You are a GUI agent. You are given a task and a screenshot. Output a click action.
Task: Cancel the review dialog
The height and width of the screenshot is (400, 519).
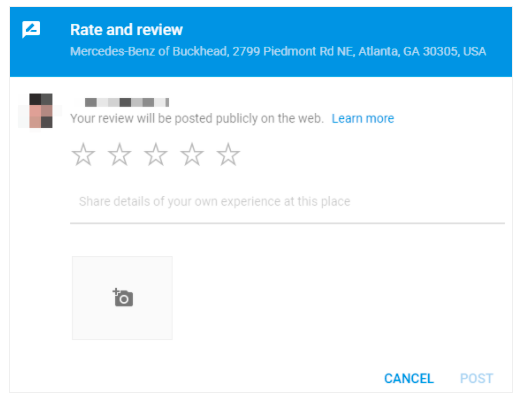coord(409,378)
